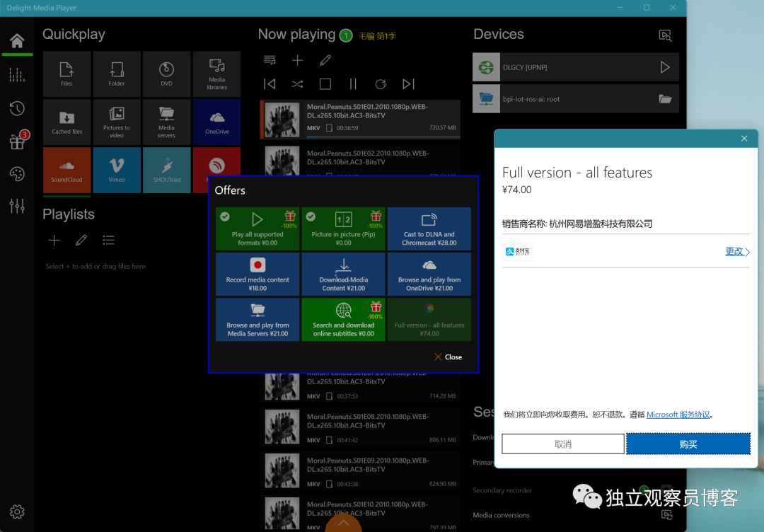Select the Play all supported formats offer
Viewport: 764px width, 532px height.
(x=257, y=229)
